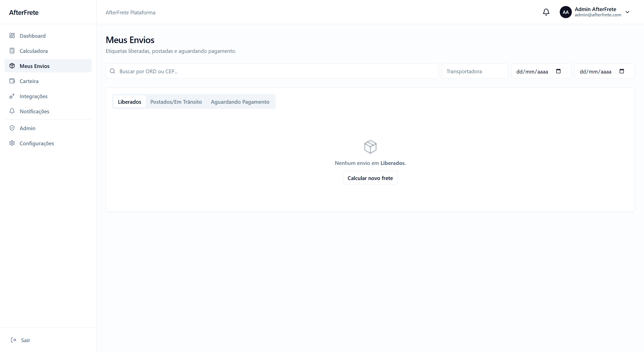Switch to the Liberados tab
Viewport: 644px width, 352px height.
130,102
